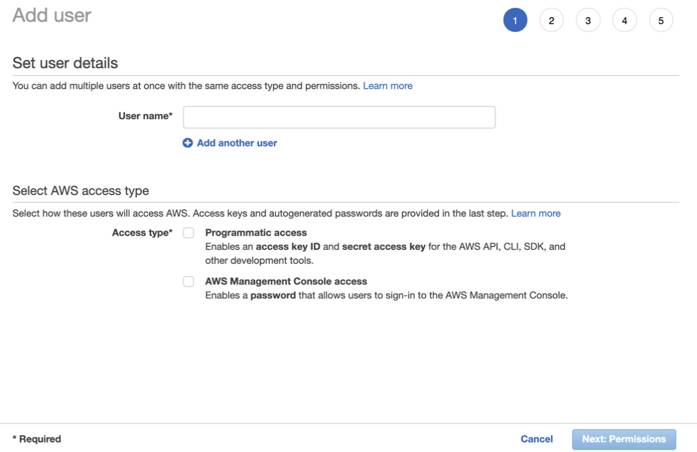The height and width of the screenshot is (452, 697).
Task: Open Learn more link under Select AWS access type
Action: [x=536, y=213]
